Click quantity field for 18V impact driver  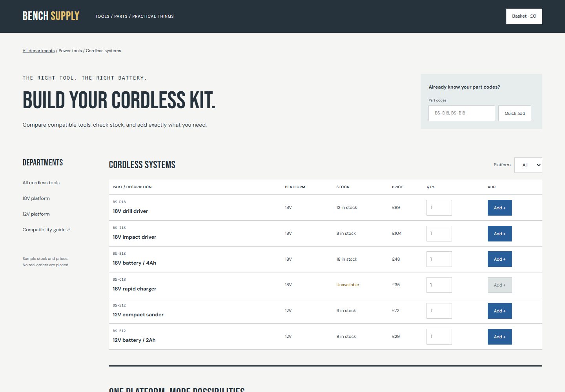439,234
